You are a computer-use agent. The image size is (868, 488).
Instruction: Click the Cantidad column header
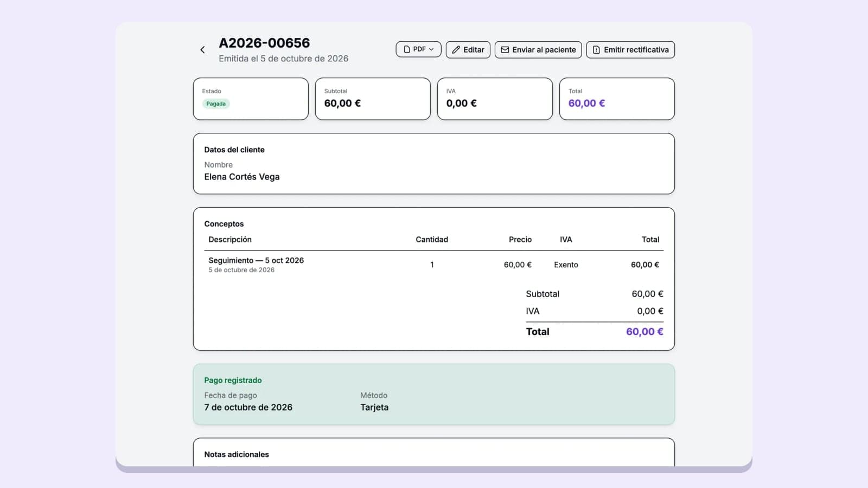click(x=432, y=240)
